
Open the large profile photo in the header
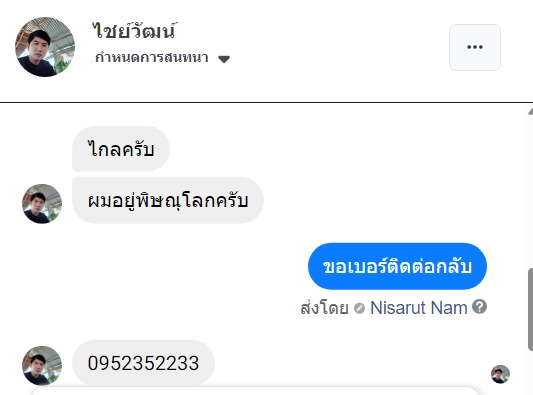[x=45, y=47]
